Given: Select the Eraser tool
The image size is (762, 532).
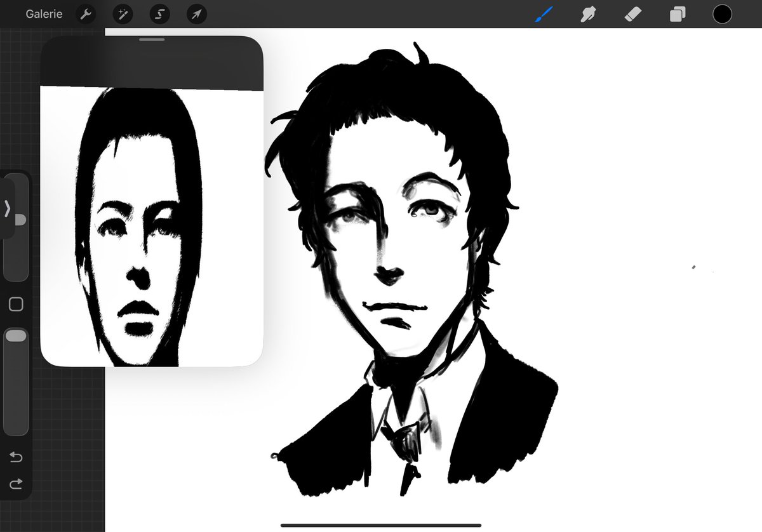Looking at the screenshot, I should tap(633, 14).
